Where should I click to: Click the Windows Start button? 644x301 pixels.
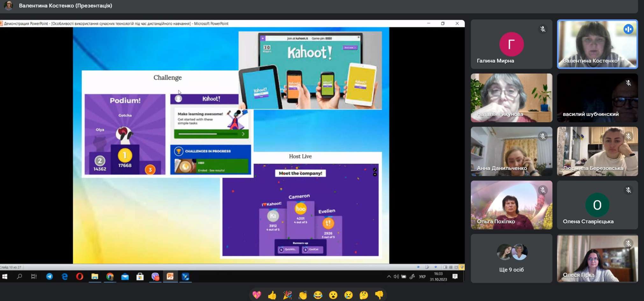(5, 276)
